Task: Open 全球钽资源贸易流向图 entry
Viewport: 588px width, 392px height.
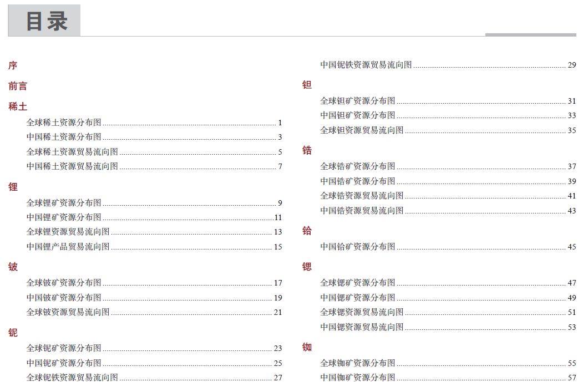Action: [x=448, y=130]
